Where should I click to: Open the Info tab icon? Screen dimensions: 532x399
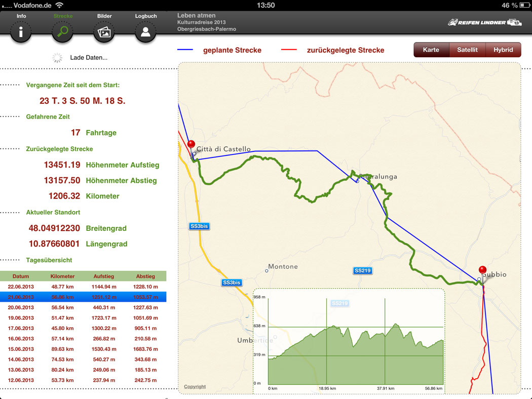pyautogui.click(x=21, y=32)
